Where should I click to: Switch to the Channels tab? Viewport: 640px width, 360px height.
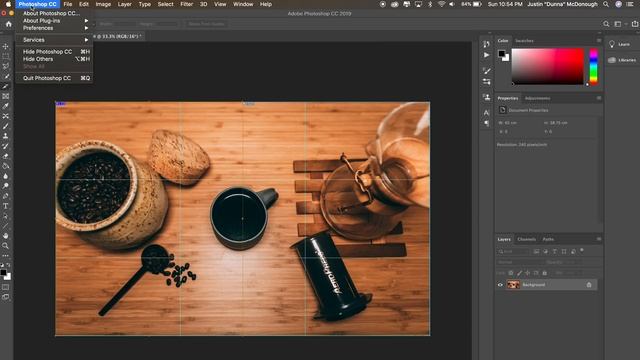point(527,239)
